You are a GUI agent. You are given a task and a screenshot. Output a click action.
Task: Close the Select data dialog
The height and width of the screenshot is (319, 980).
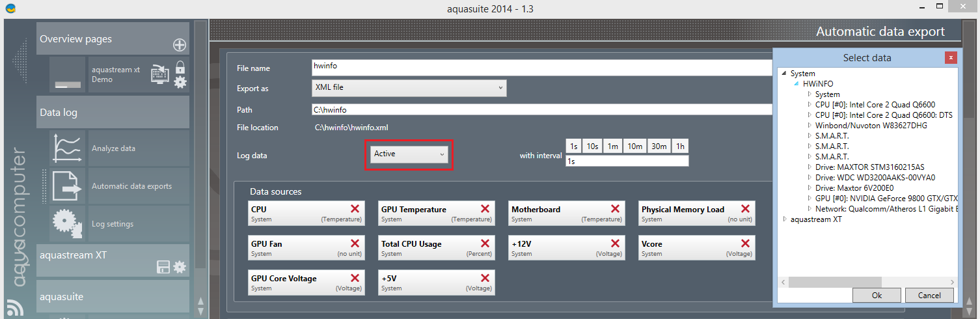[x=951, y=57]
